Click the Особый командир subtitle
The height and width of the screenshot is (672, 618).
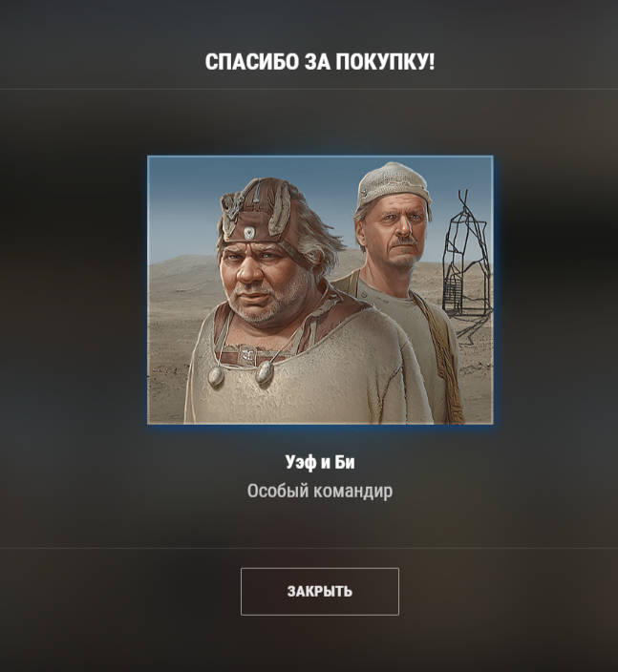[x=320, y=492]
